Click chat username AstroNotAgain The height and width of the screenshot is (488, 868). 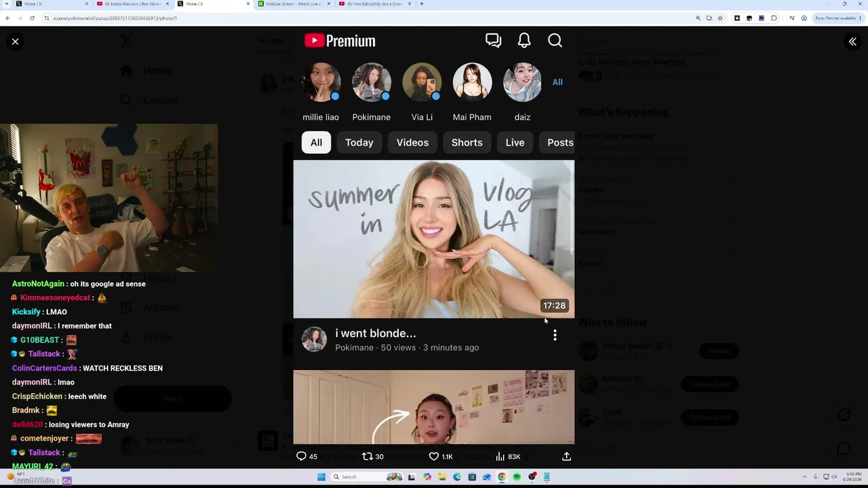pyautogui.click(x=38, y=284)
